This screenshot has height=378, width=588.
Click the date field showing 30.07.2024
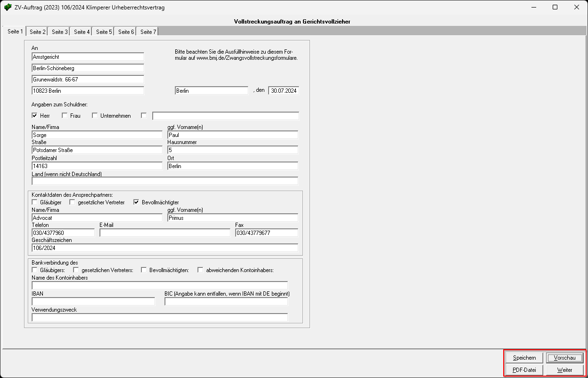[284, 91]
